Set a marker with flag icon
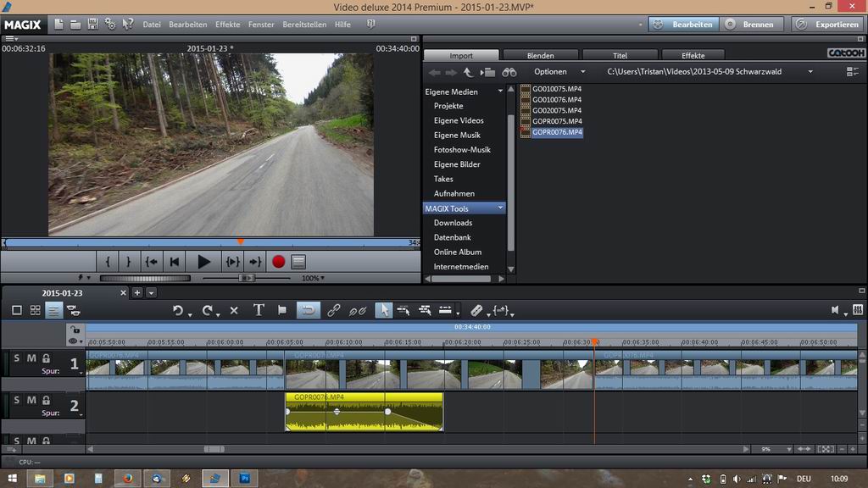Screen dimensions: 868x488 coord(282,311)
